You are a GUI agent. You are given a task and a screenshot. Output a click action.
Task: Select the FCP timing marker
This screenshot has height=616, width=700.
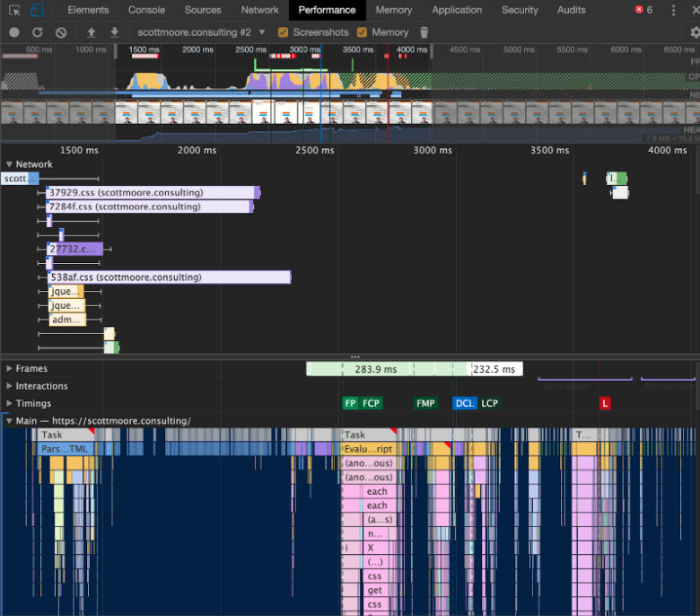[371, 403]
